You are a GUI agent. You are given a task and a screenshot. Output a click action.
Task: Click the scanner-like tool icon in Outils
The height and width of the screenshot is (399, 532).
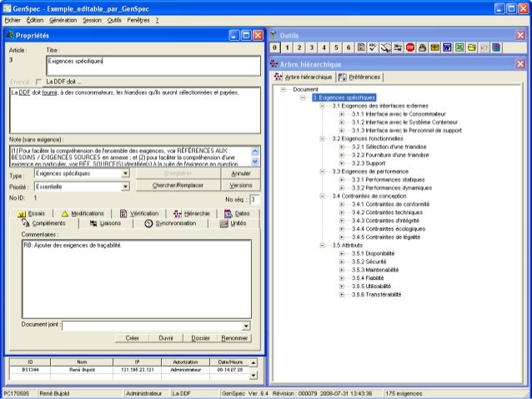(x=385, y=47)
